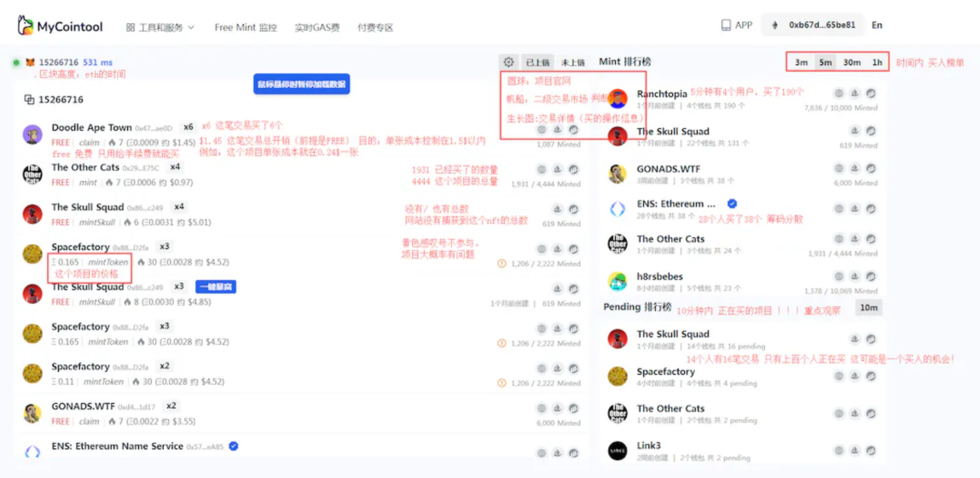Click the orange warning icon on Spacefactory x2 row

tap(502, 382)
